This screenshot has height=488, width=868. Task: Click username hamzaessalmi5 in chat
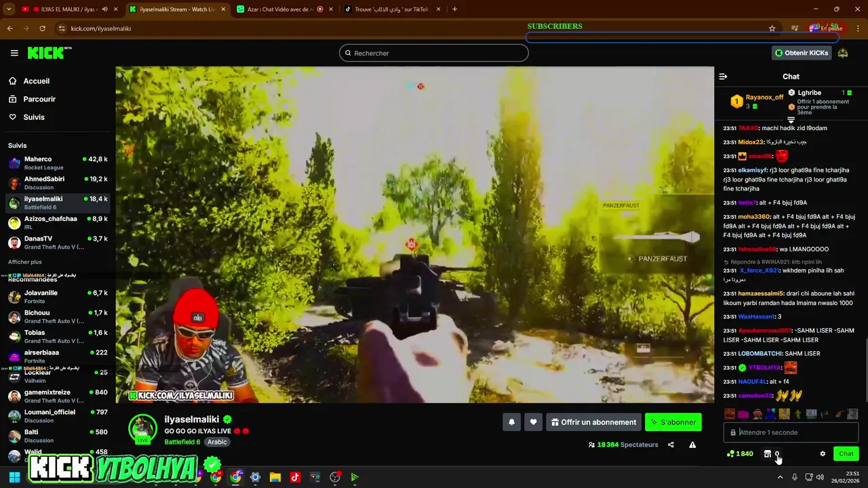point(760,293)
